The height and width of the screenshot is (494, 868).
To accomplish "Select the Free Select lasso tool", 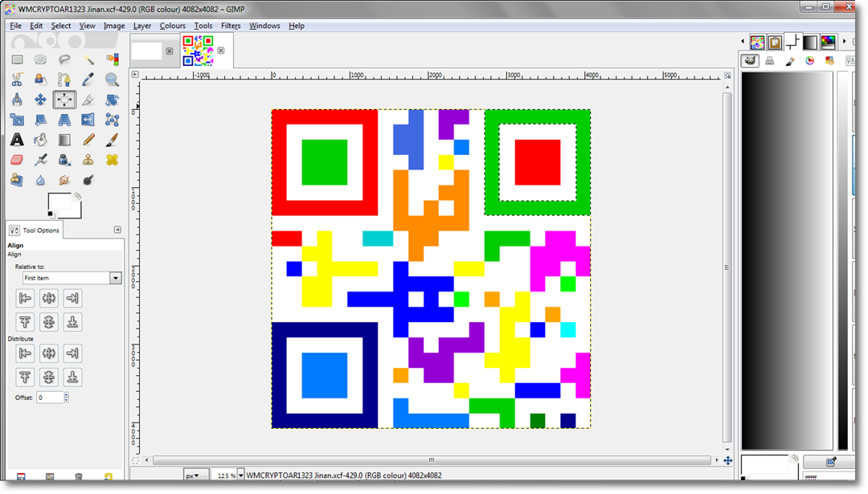I will coord(64,59).
